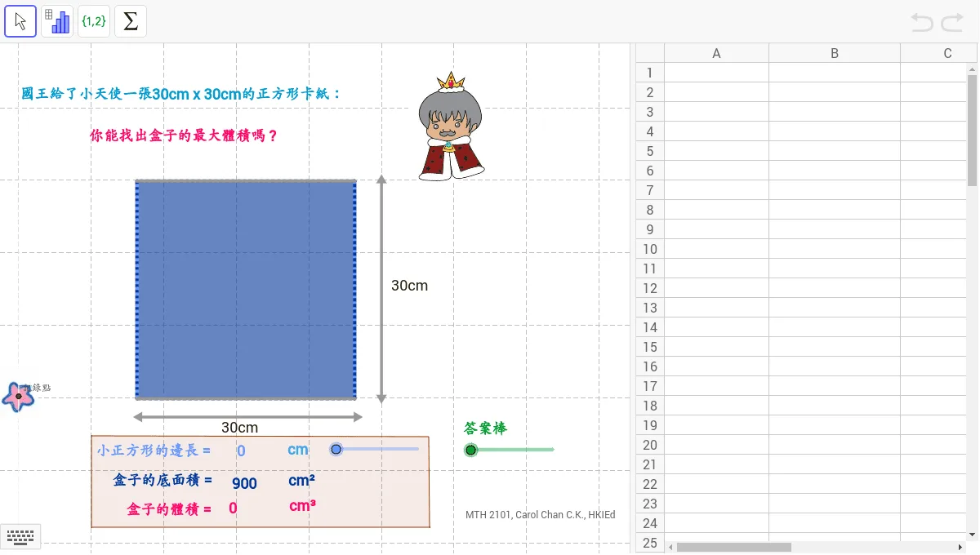Screen dimensions: 980x555
Task: Select spreadsheet row 15 header
Action: click(x=650, y=347)
